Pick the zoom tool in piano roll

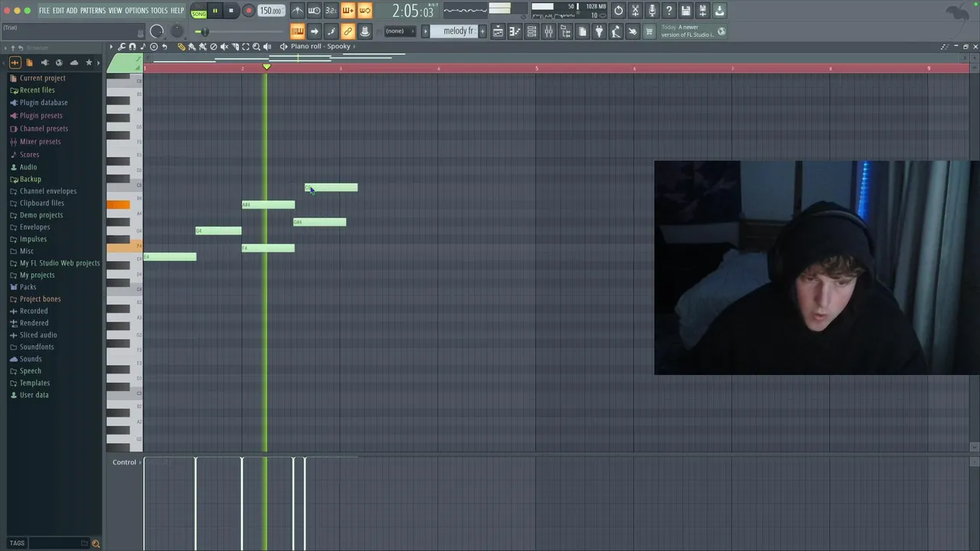256,47
